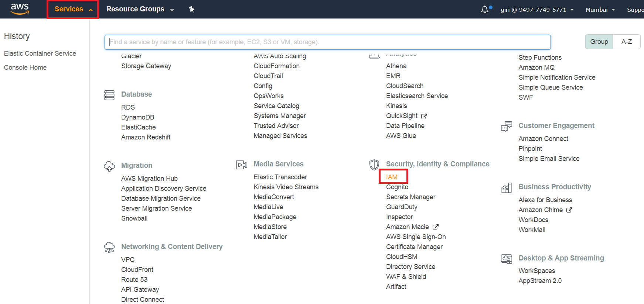Click the Database category icon
The image size is (644, 304).
pos(109,95)
